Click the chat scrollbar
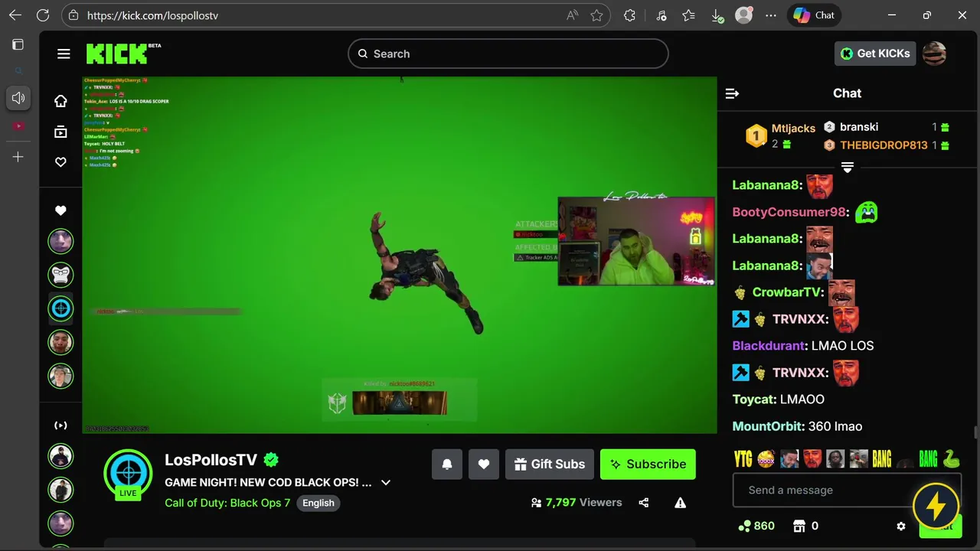 coord(975,432)
